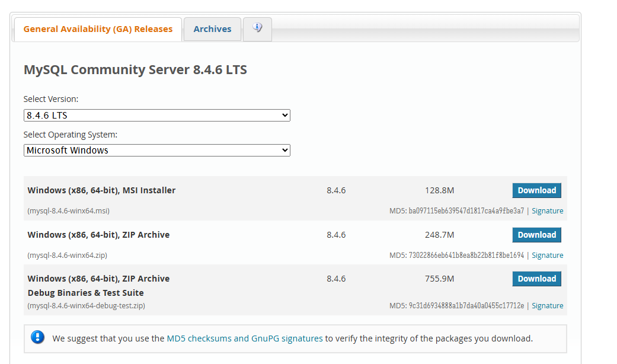The height and width of the screenshot is (364, 617).
Task: Open Signature link for the debug-test zip
Action: point(547,306)
